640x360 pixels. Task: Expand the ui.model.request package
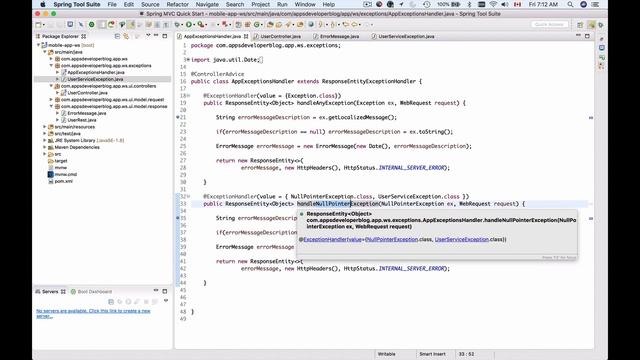51,100
